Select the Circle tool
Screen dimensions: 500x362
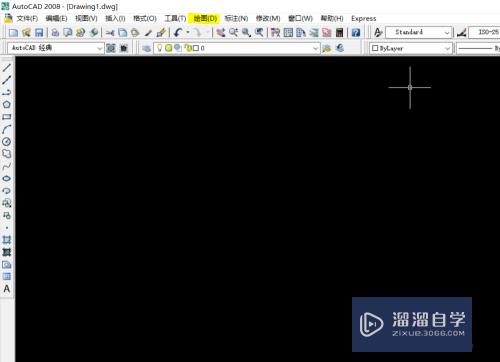point(7,142)
